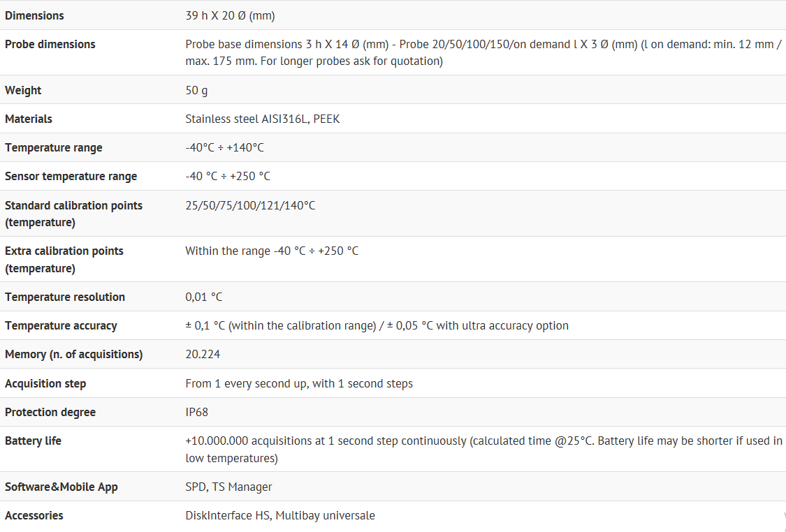Click the Temperature accuracy value text
This screenshot has width=786, height=532.
click(x=377, y=325)
